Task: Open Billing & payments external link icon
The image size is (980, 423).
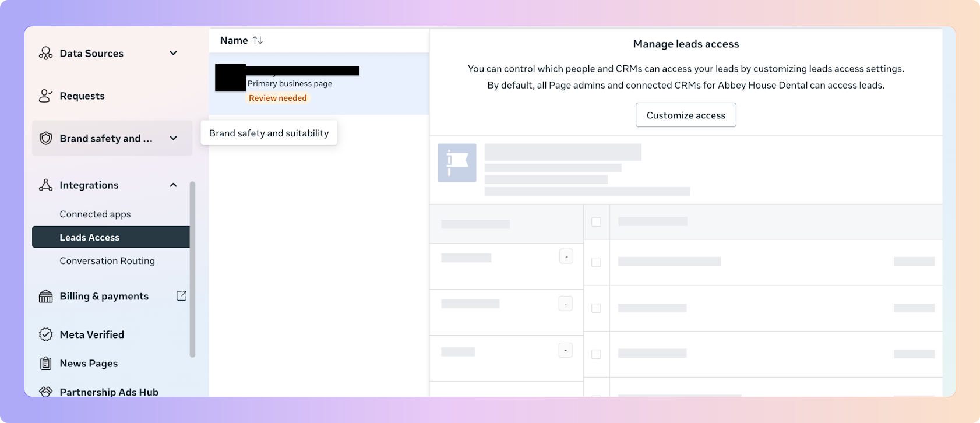Action: pyautogui.click(x=182, y=296)
